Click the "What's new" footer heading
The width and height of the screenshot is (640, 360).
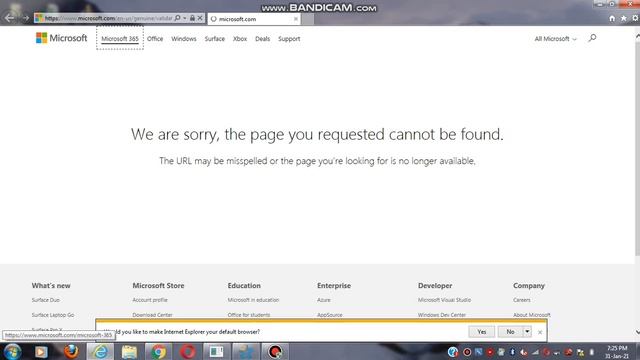point(51,286)
